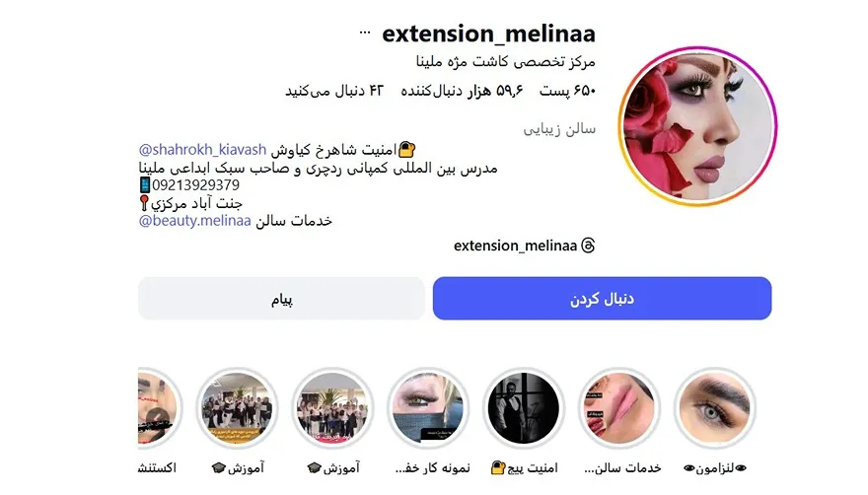Open the آموزش highlight beside اکستنش
Screen dimensions: 868x495
[x=237, y=408]
